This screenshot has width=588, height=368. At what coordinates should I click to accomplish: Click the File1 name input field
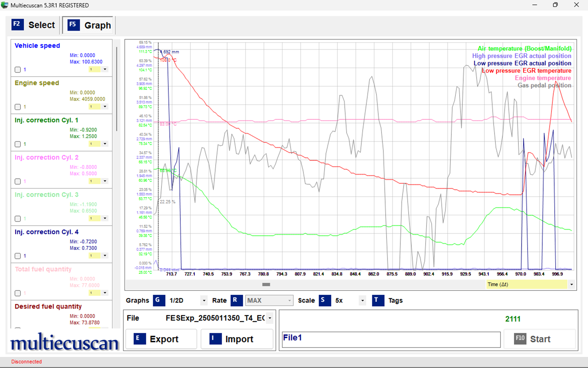tap(391, 340)
